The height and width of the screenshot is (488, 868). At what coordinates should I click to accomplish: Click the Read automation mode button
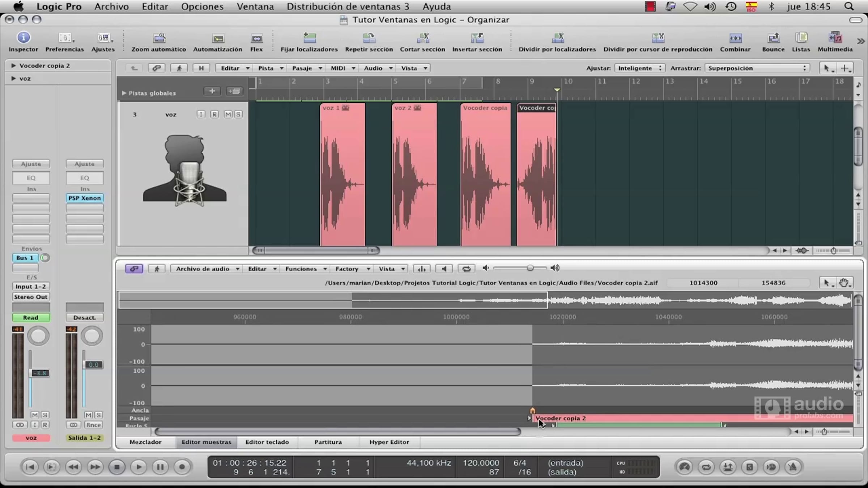click(31, 317)
